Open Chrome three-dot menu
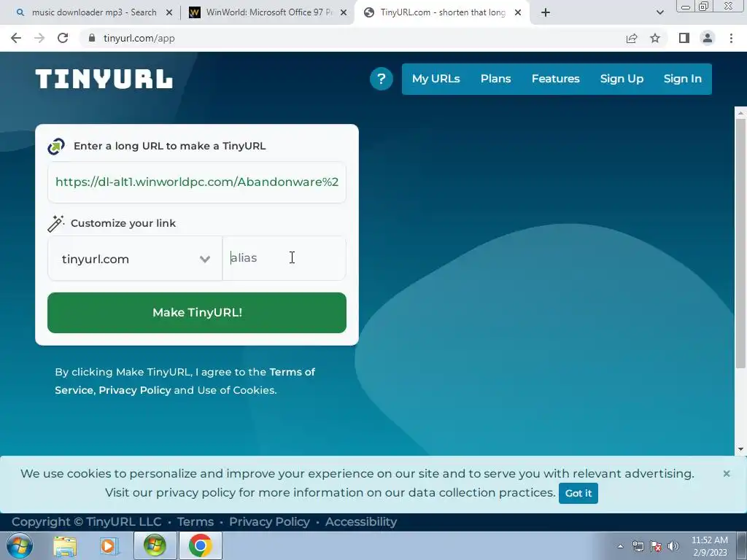The height and width of the screenshot is (560, 747). click(731, 38)
